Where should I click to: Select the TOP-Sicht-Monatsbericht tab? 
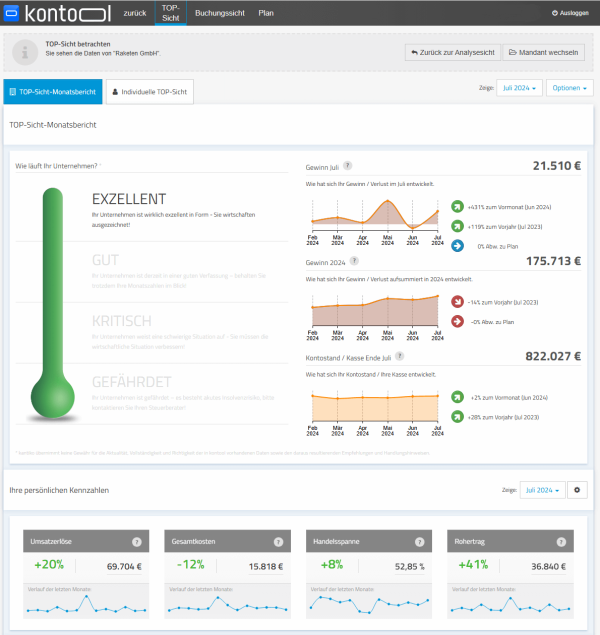[x=52, y=91]
